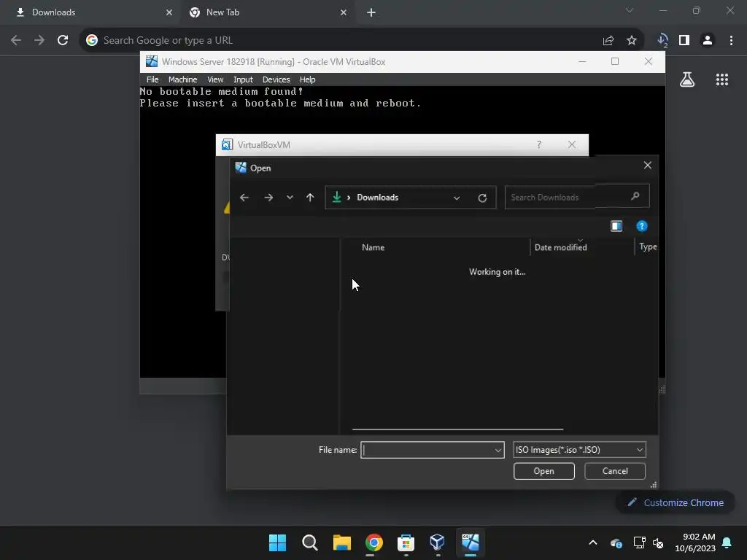Open the View menu in VirtualBox
Screen dimensions: 747x560
[x=215, y=79]
